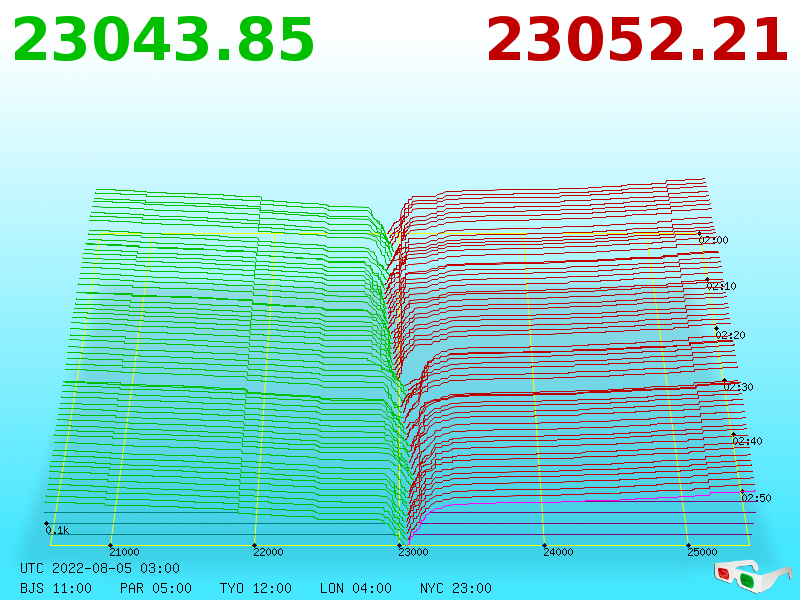Click the 22000 price axis label
The width and height of the screenshot is (800, 600).
point(268,552)
